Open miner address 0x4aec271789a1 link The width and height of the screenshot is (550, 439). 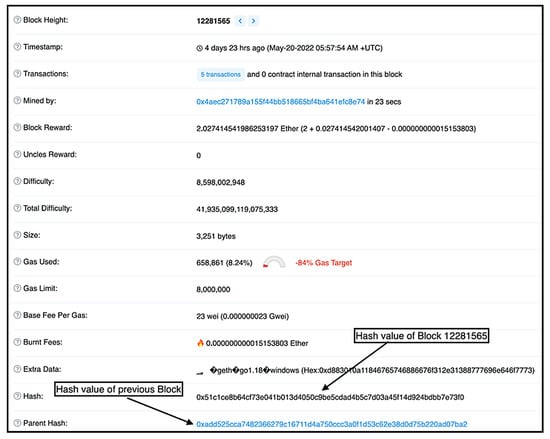(281, 102)
